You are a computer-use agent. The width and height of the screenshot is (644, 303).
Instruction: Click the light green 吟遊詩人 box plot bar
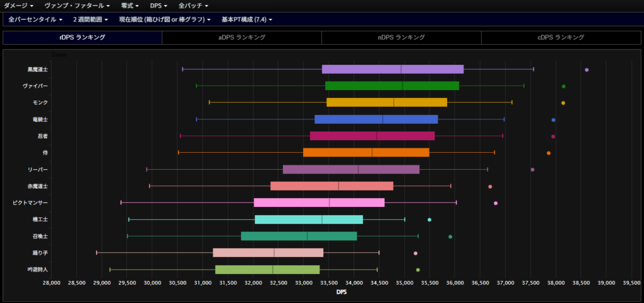pos(267,270)
